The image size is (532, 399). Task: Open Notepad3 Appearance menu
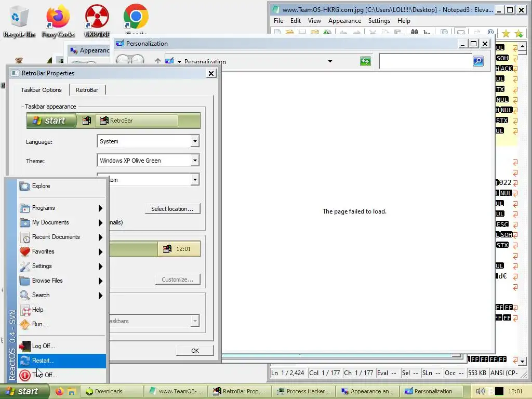(345, 21)
